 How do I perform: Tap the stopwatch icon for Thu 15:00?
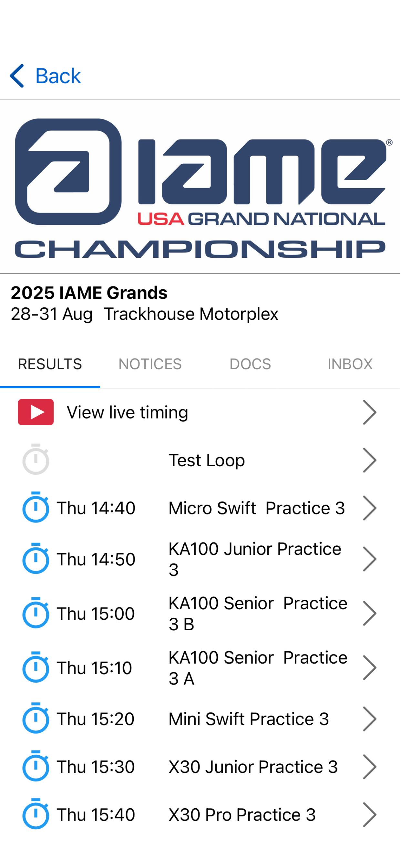click(36, 613)
